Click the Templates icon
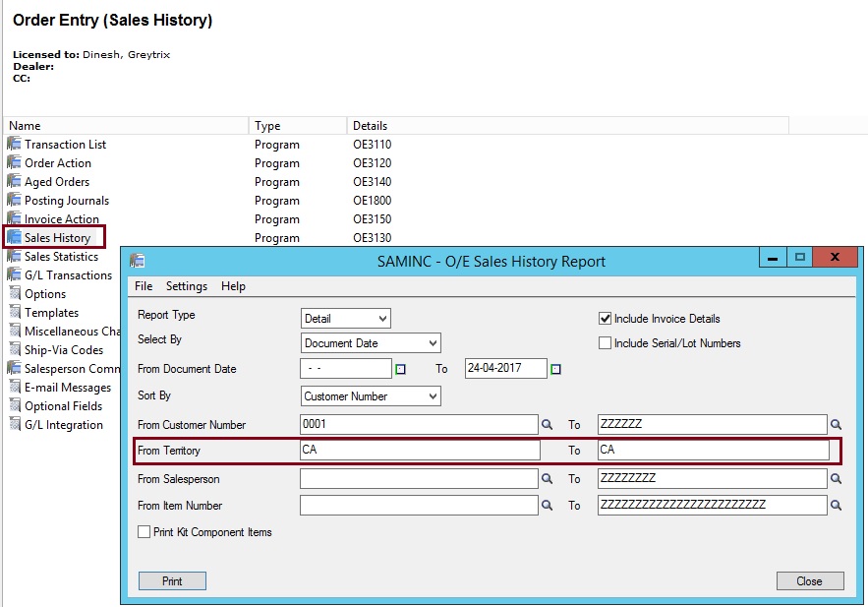868x607 pixels. coord(15,313)
